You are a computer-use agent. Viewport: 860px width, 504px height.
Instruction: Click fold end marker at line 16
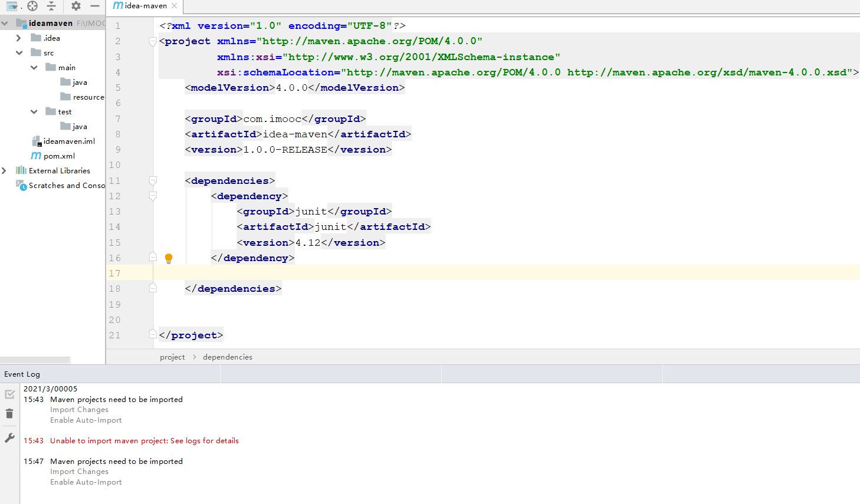[153, 257]
